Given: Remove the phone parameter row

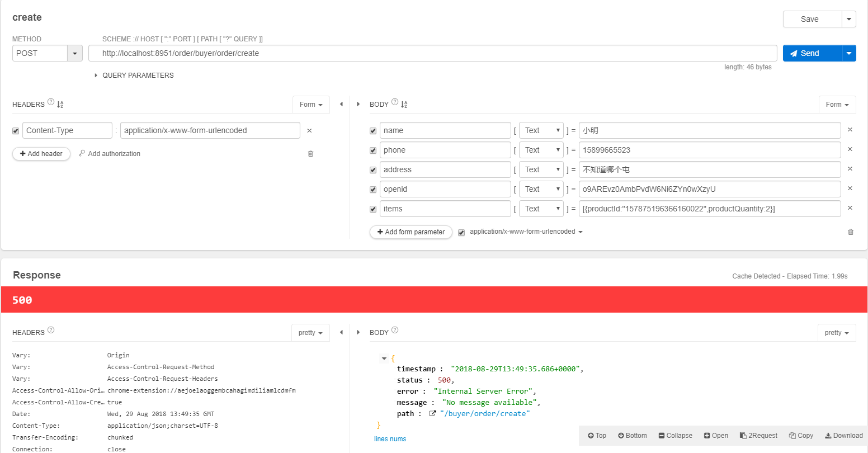Looking at the screenshot, I should click(850, 149).
